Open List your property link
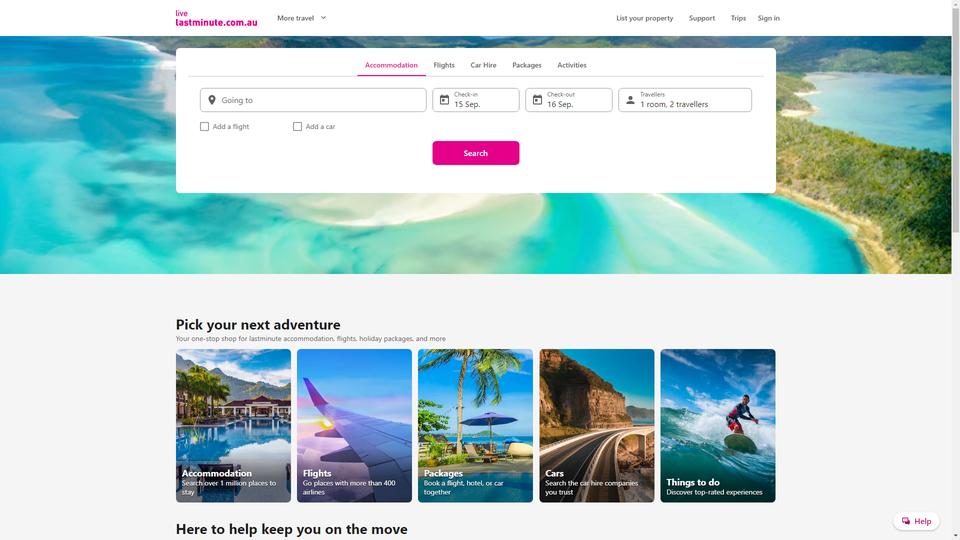Image resolution: width=960 pixels, height=540 pixels. click(x=644, y=18)
